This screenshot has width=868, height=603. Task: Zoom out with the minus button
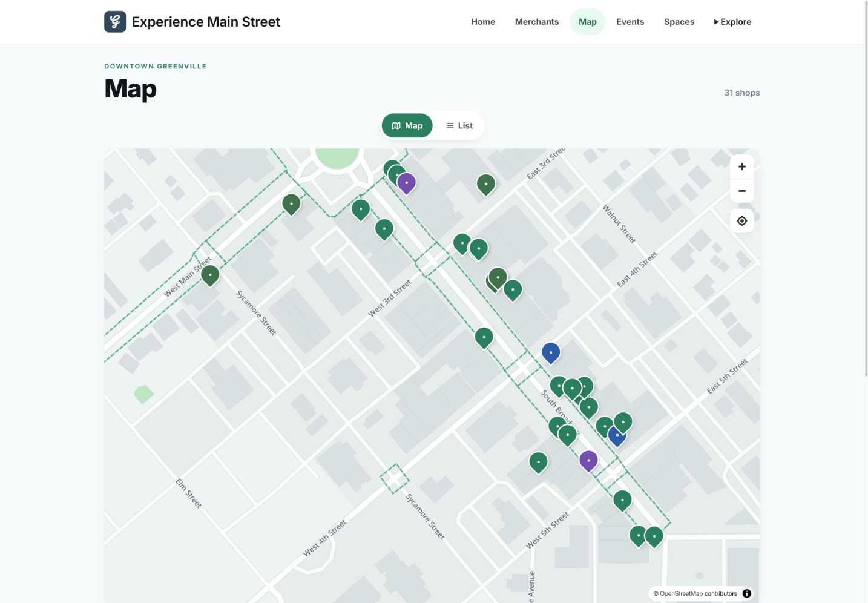[x=742, y=191]
